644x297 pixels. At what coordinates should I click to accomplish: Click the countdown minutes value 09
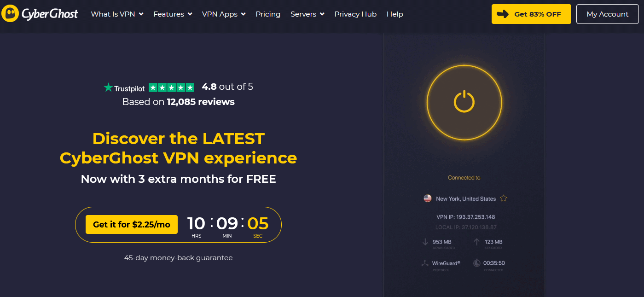(227, 224)
